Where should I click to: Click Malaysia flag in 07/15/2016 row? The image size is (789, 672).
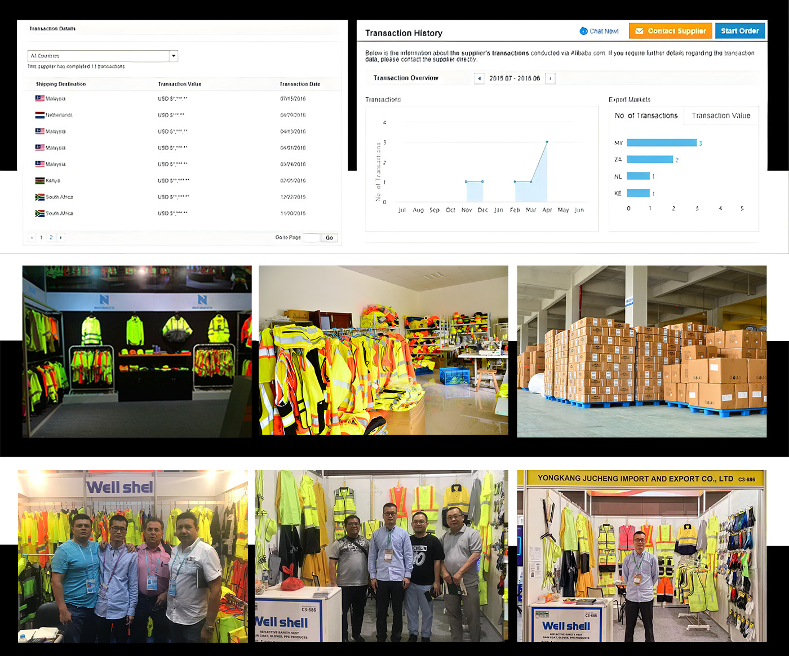39,99
